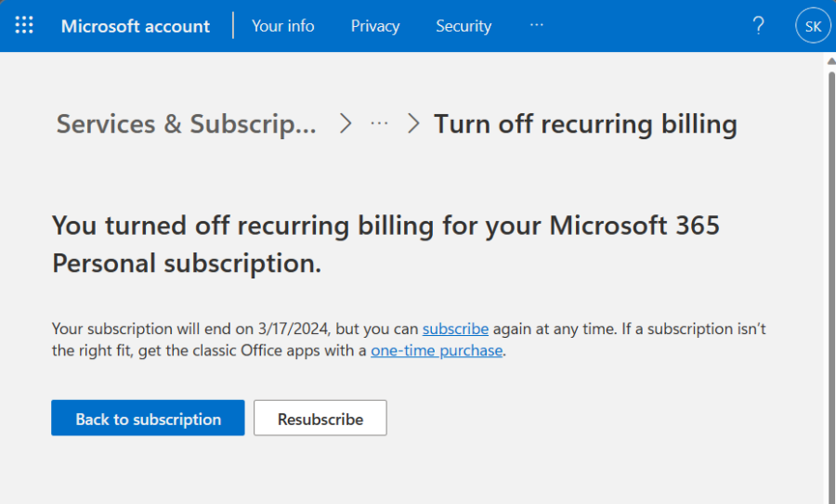Viewport: 836px width, 504px height.
Task: Click the scrollbar up arrow
Action: click(831, 61)
